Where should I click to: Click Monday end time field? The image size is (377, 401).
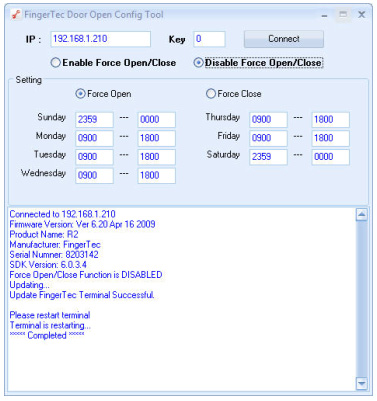pos(157,138)
